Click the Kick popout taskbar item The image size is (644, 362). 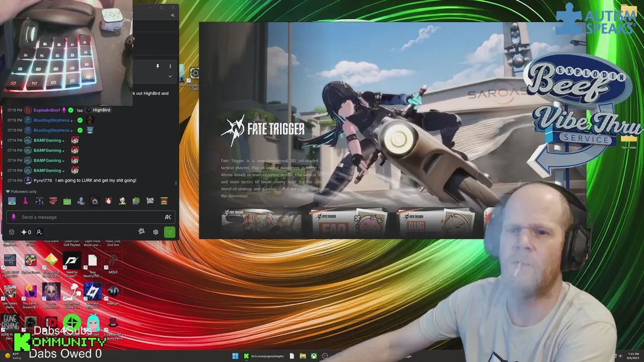click(264, 356)
